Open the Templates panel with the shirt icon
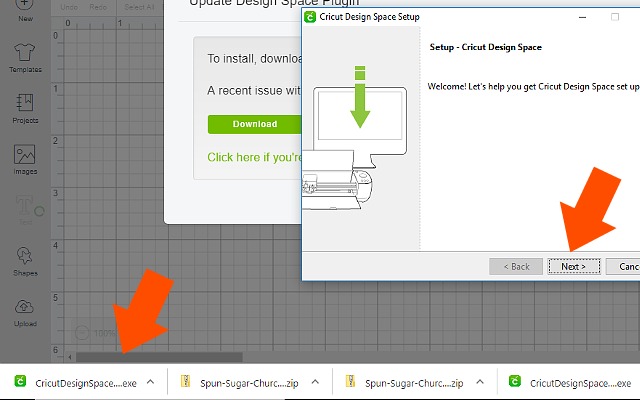 coord(25,58)
